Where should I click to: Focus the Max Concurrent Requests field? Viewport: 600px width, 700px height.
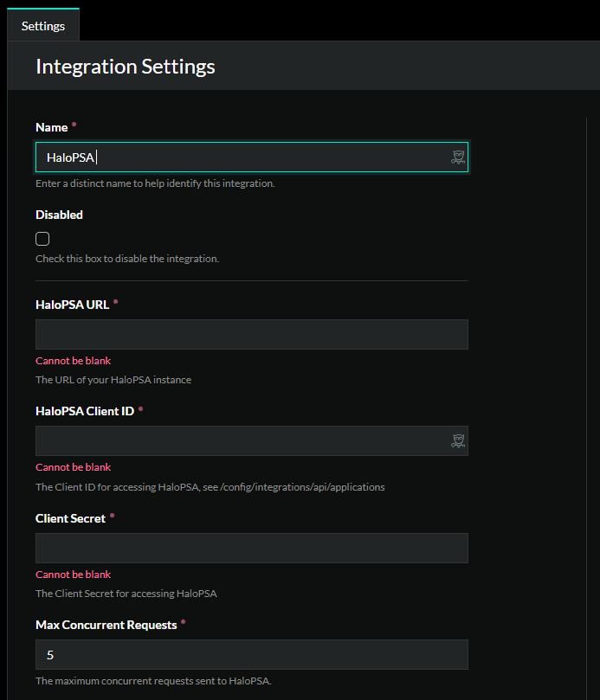(x=251, y=654)
